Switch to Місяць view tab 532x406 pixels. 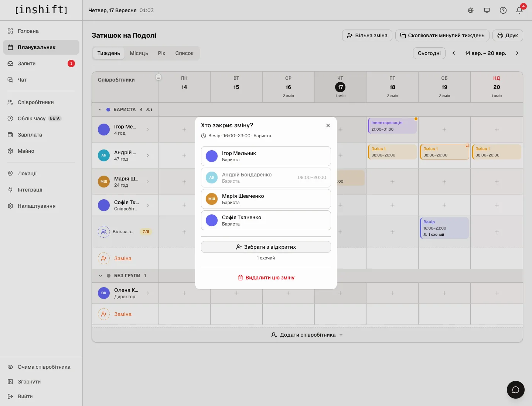(139, 53)
